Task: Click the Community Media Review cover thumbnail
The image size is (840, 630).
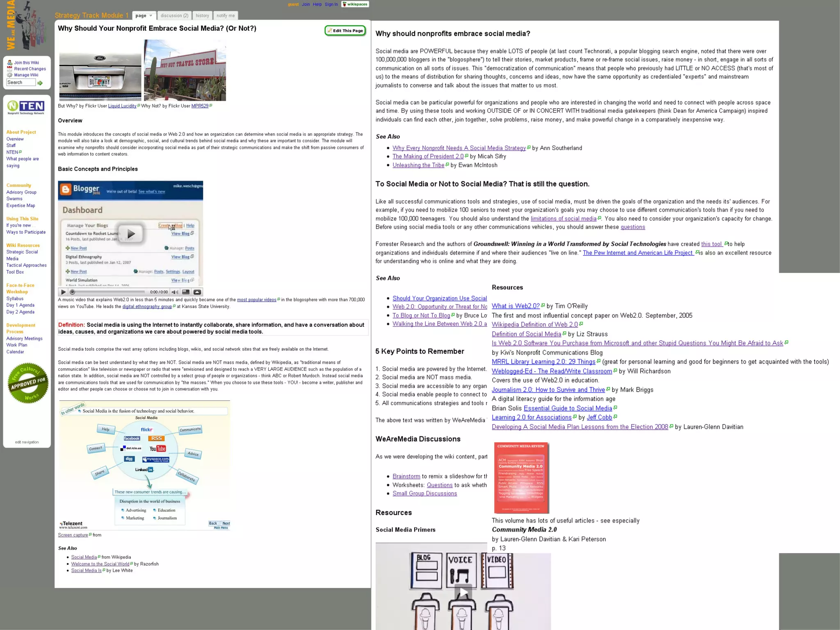Action: [x=521, y=477]
